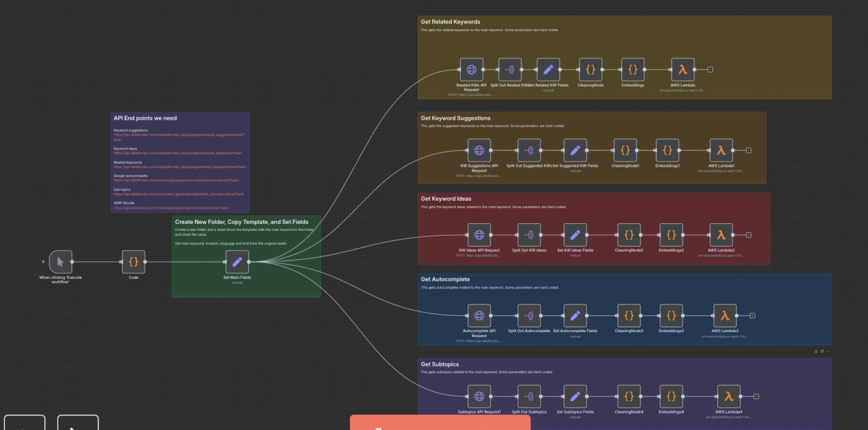The height and width of the screenshot is (430, 868).
Task: Click the CleaningNode3 braces icon in Get Autocomplete
Action: coord(628,316)
